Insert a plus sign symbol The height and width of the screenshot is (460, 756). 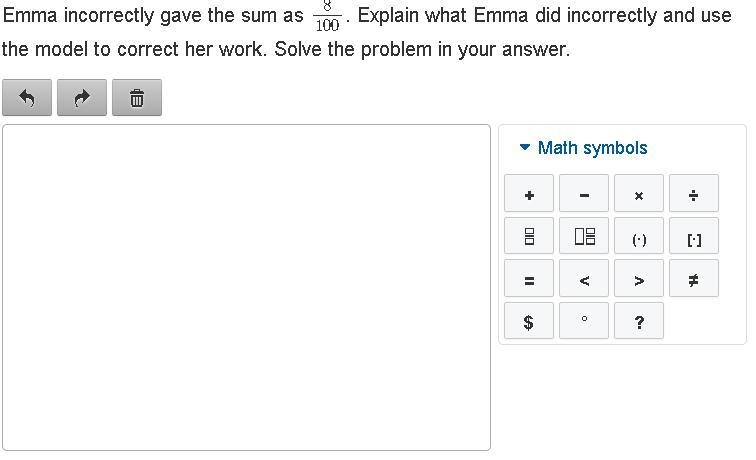click(x=529, y=193)
